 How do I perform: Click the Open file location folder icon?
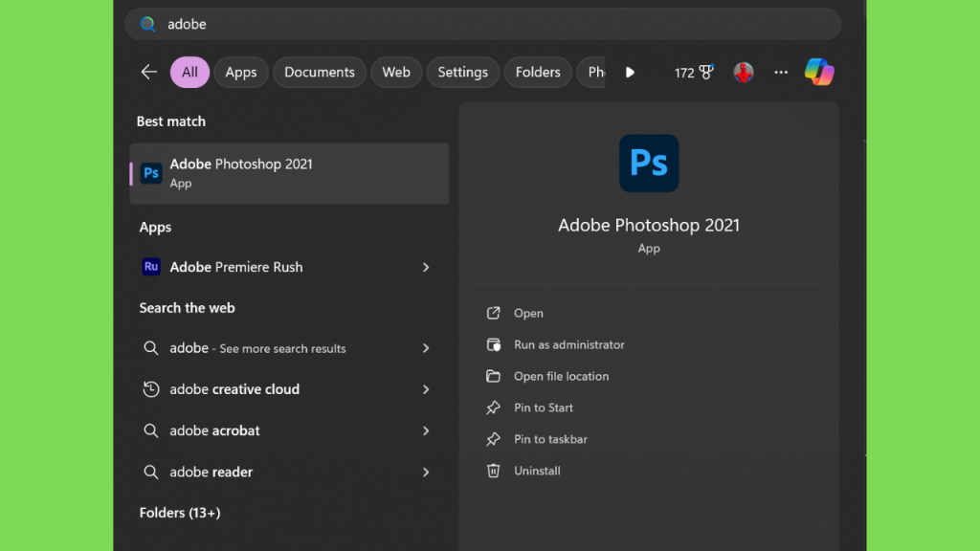click(493, 376)
